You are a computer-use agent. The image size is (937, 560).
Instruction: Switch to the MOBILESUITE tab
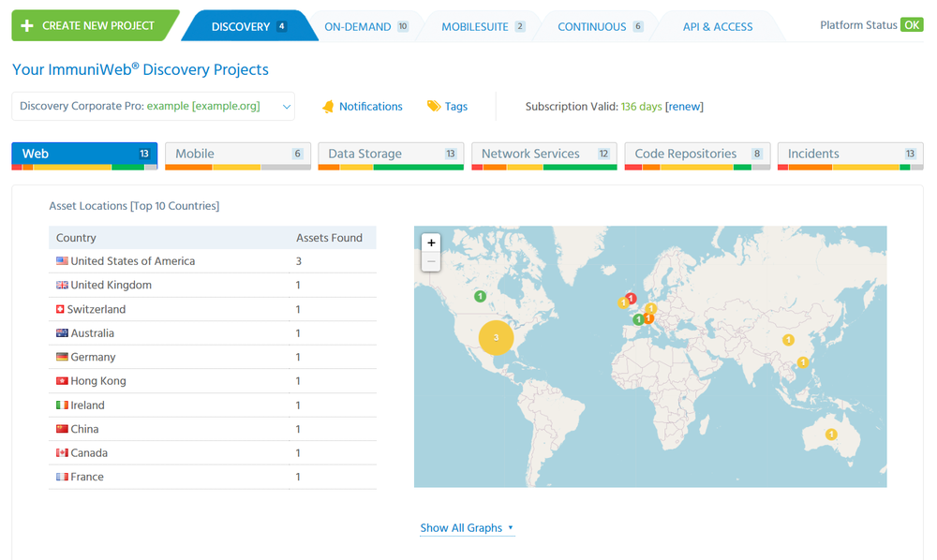point(477,26)
